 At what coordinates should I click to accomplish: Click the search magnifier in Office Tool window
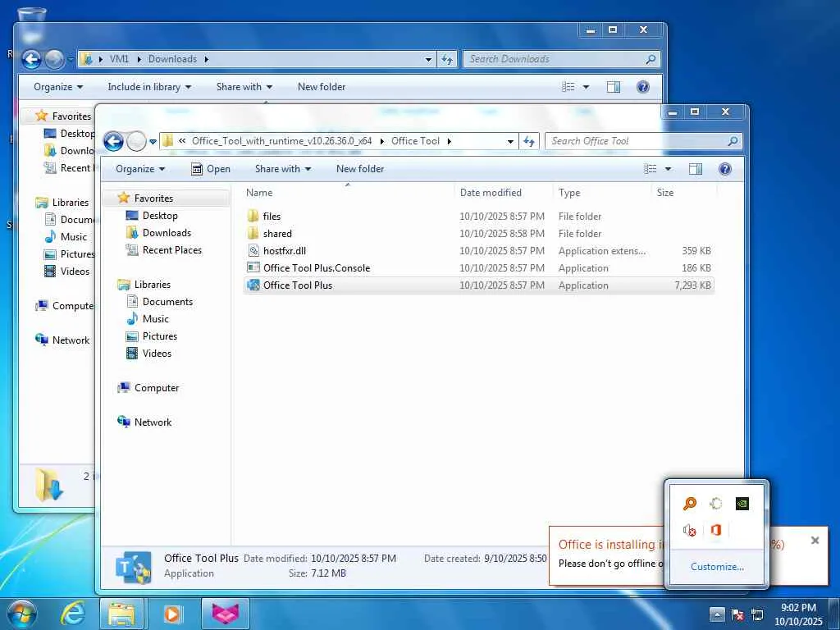(x=733, y=141)
